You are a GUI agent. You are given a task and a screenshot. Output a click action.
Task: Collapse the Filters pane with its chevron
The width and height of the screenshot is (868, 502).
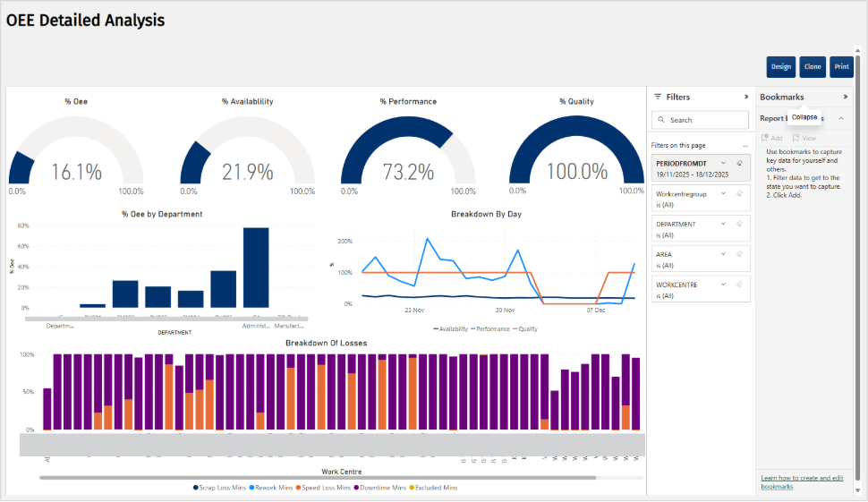pyautogui.click(x=746, y=97)
